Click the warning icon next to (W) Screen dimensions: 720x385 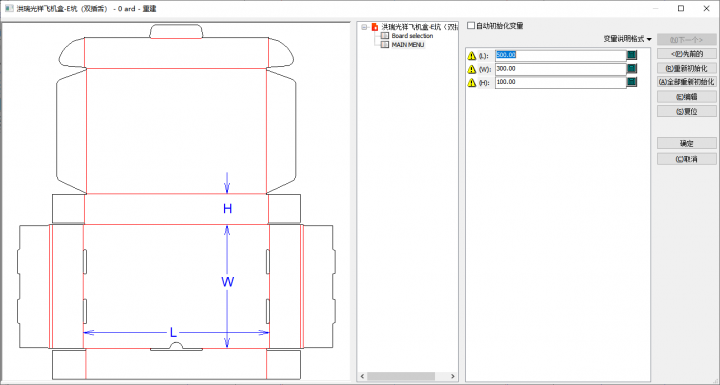pyautogui.click(x=472, y=69)
